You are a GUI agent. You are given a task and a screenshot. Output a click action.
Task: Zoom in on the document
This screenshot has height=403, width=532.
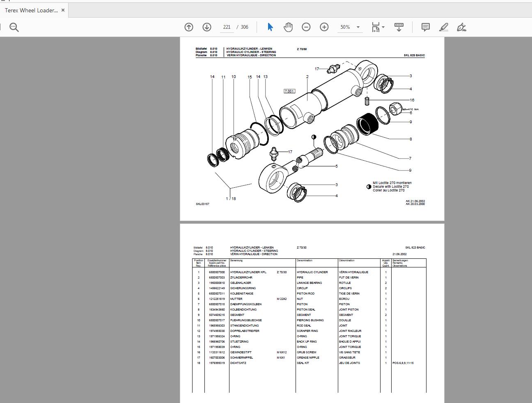pos(324,27)
